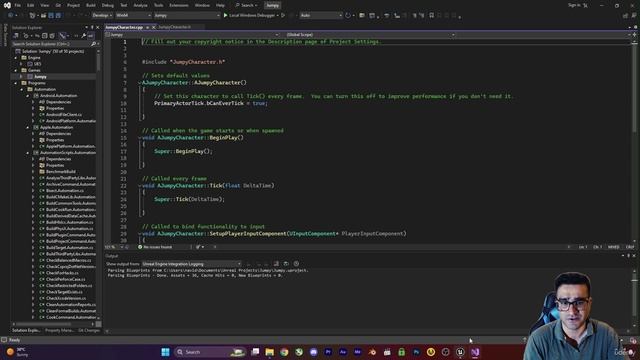Click the Solution Explorer home view icon

pyautogui.click(x=16, y=36)
